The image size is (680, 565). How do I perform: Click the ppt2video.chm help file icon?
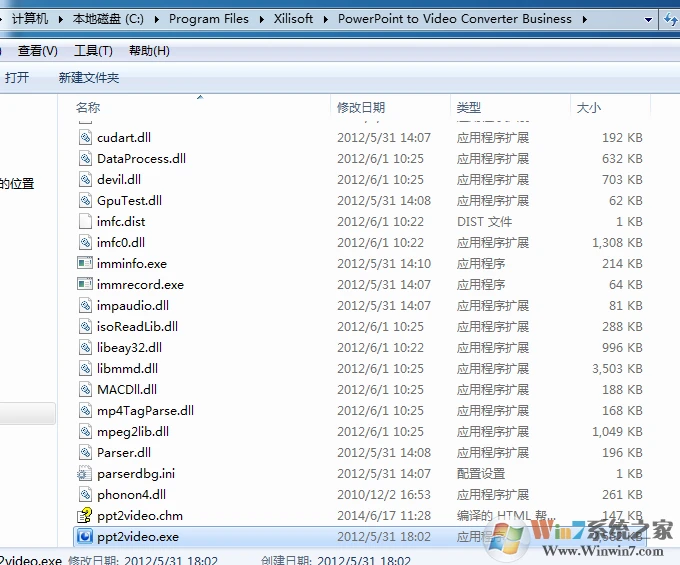[x=85, y=515]
